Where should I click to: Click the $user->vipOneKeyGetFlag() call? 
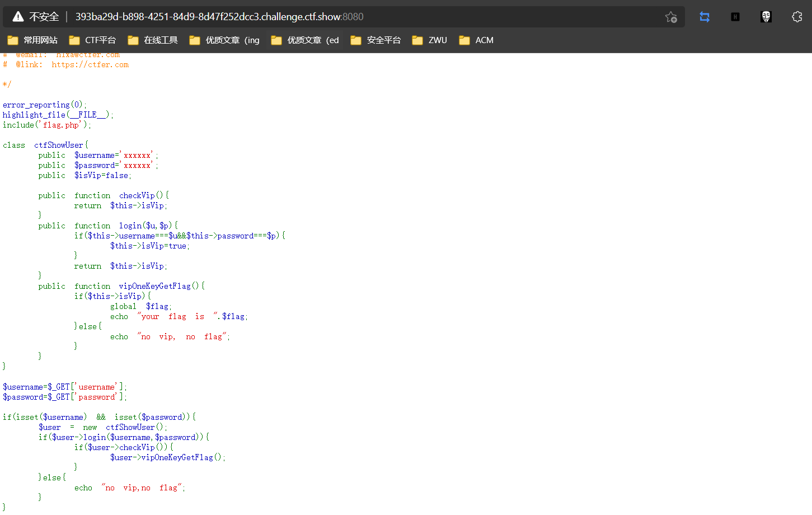pos(168,457)
